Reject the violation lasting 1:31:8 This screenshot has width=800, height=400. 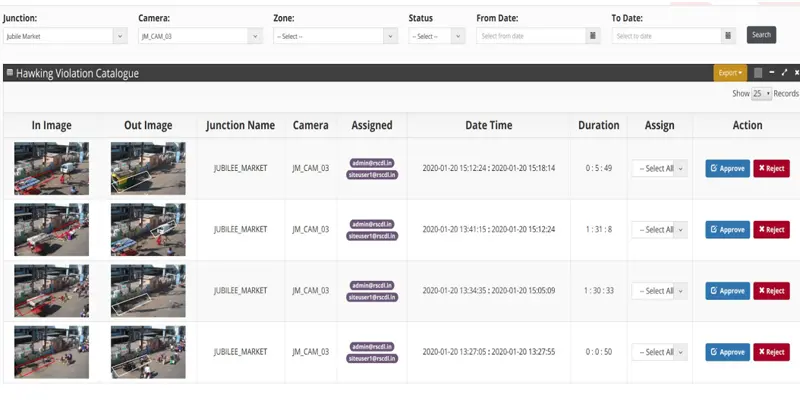tap(771, 230)
